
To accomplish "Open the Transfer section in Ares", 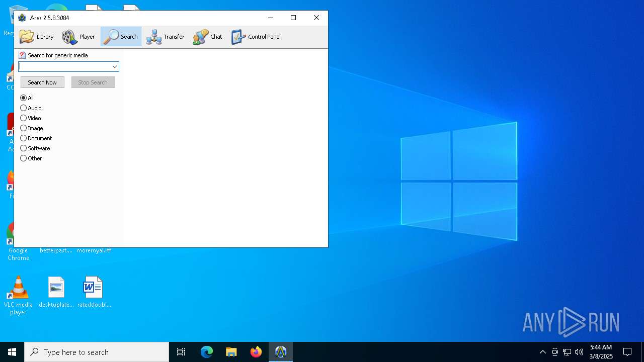I will 165,37.
